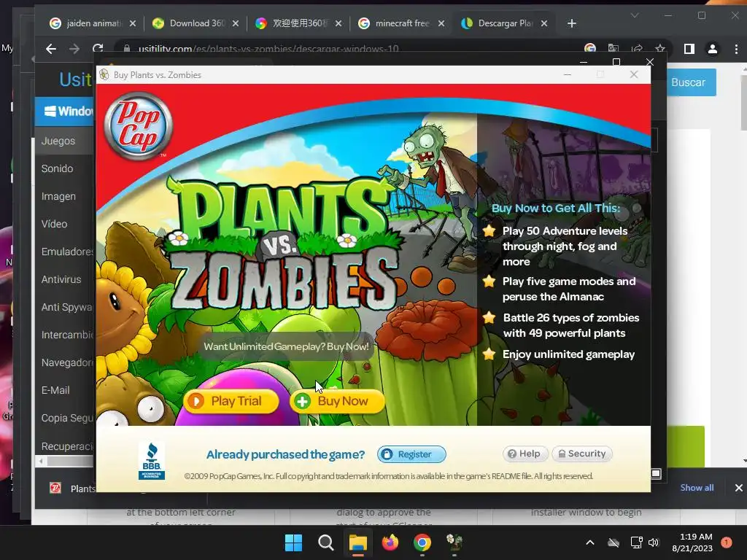The width and height of the screenshot is (747, 560).
Task: Open Chrome share icon
Action: (x=636, y=49)
